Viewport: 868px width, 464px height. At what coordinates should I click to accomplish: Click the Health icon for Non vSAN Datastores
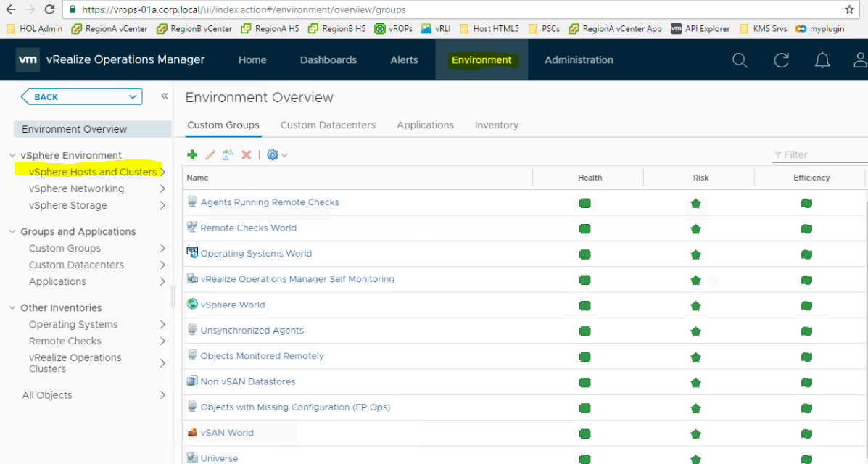pos(584,383)
